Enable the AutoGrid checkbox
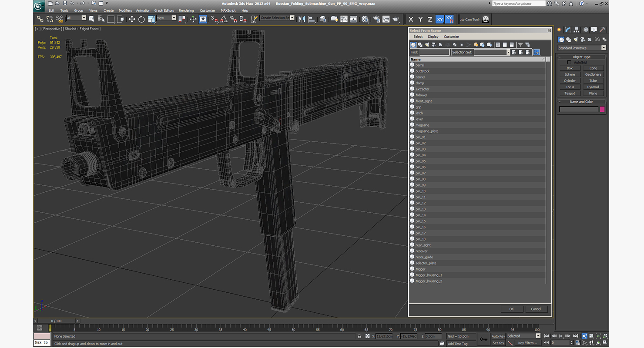 569,63
